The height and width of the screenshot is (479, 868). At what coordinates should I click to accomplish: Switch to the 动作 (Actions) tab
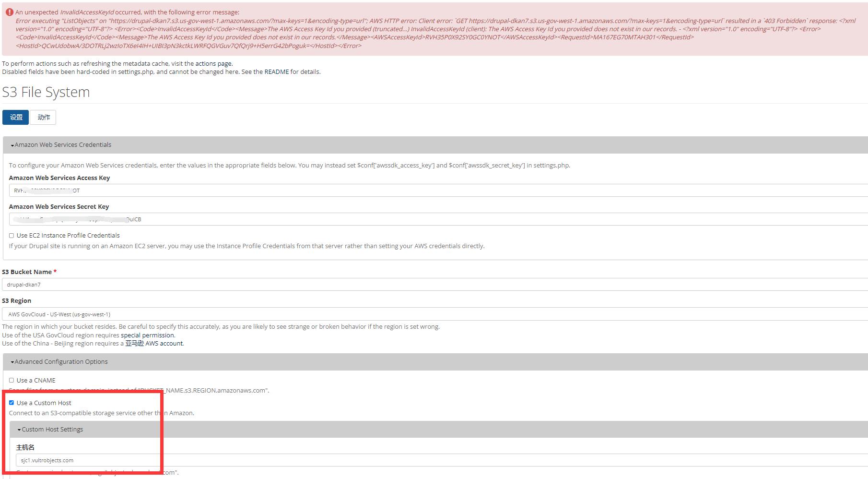tap(43, 117)
